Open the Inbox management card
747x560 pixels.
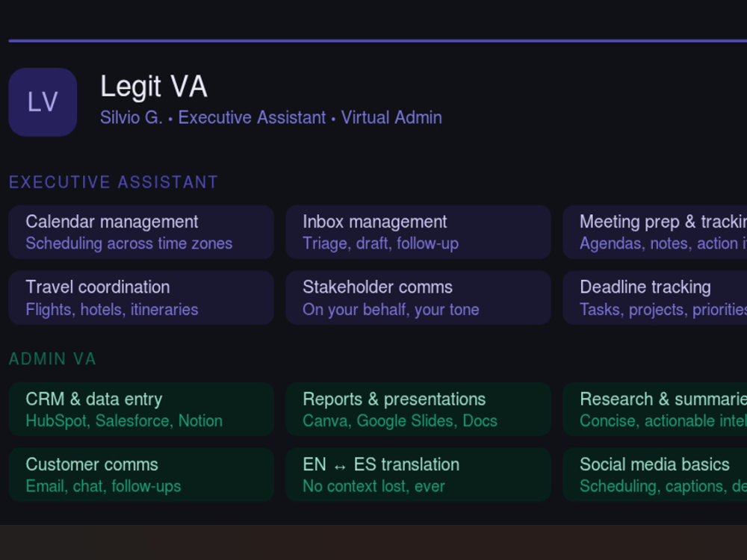coord(418,232)
